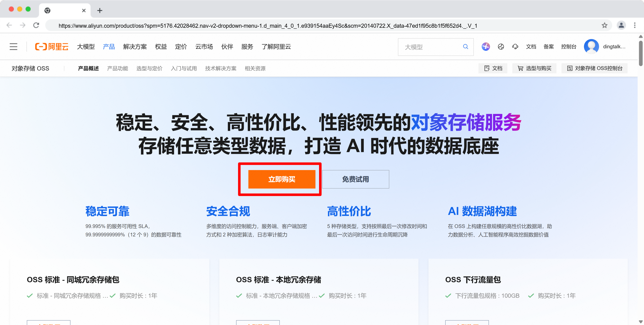Open 产品 navigation menu

tap(109, 47)
